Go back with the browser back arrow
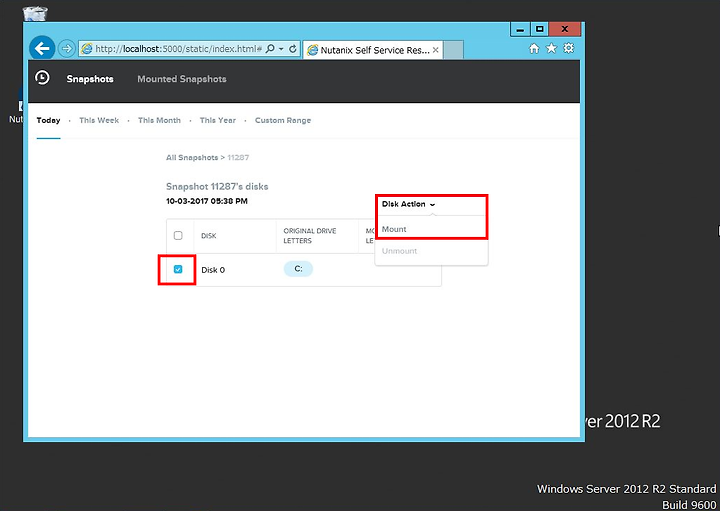The width and height of the screenshot is (720, 511). point(42,48)
